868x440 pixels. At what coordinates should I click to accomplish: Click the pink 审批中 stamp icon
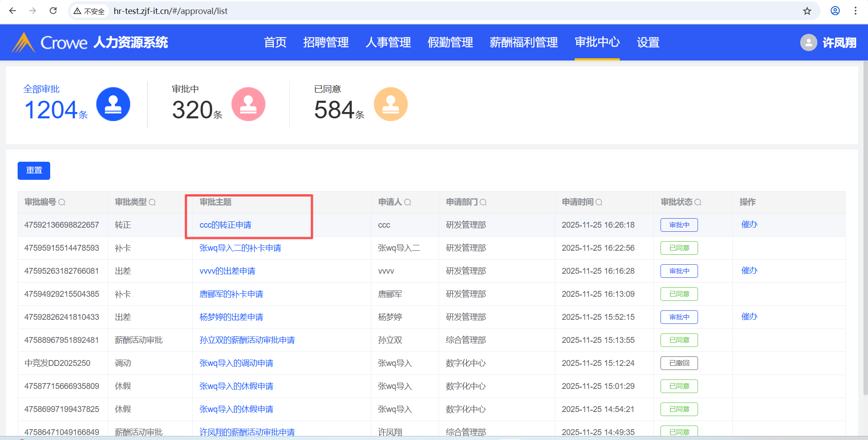click(248, 104)
